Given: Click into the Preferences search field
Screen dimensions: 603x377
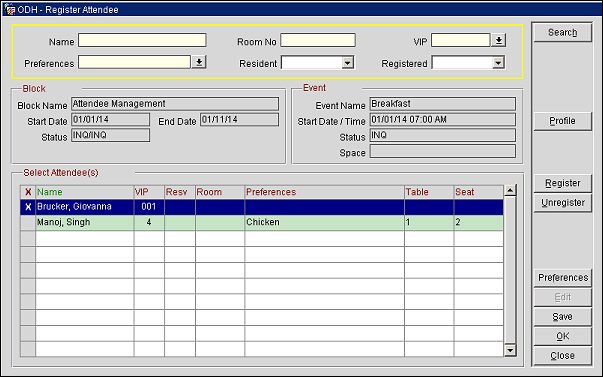Looking at the screenshot, I should pos(135,62).
